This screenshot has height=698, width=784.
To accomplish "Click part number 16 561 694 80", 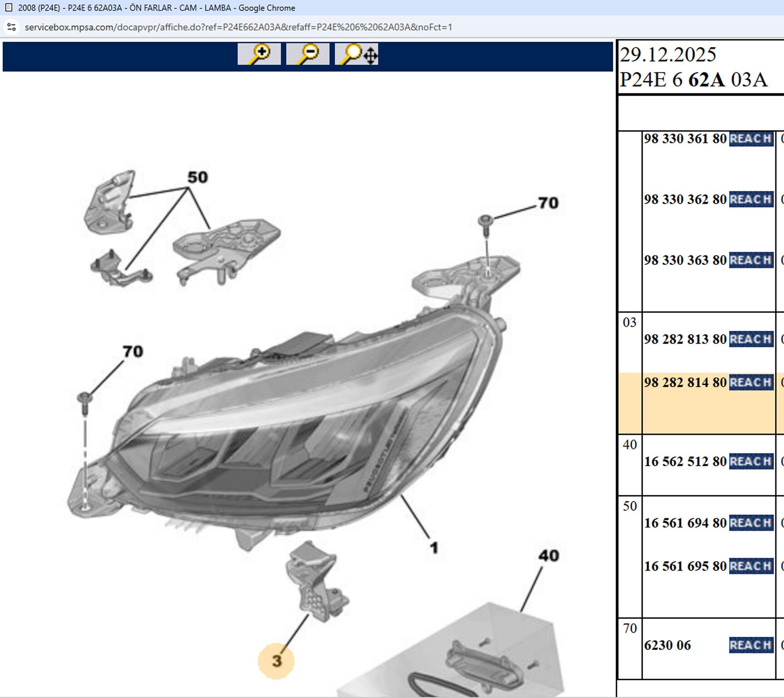I will coord(685,523).
